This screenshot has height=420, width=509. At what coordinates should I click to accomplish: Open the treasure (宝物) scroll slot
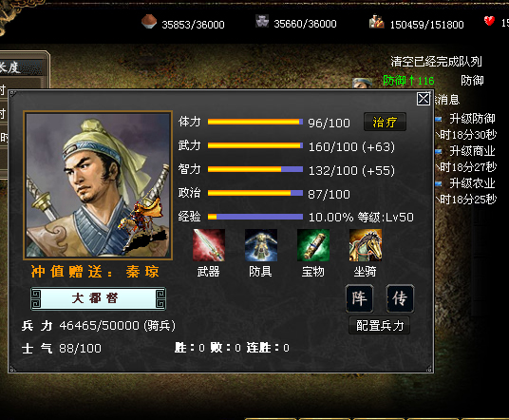click(313, 245)
